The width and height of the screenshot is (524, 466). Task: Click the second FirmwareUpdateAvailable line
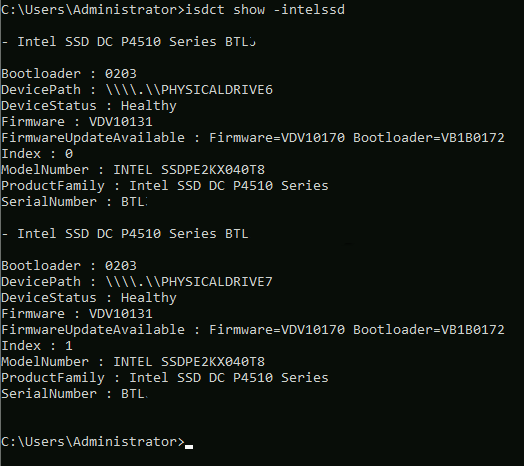(x=253, y=330)
